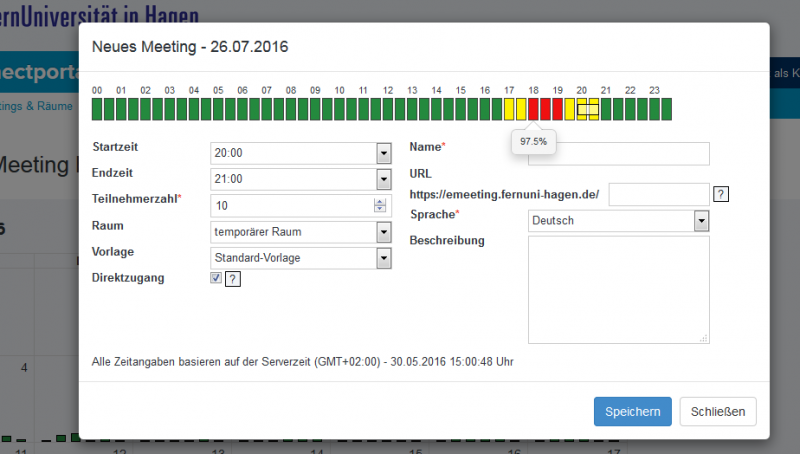Click into the Beschreibung text area
The width and height of the screenshot is (800, 454).
(618, 290)
